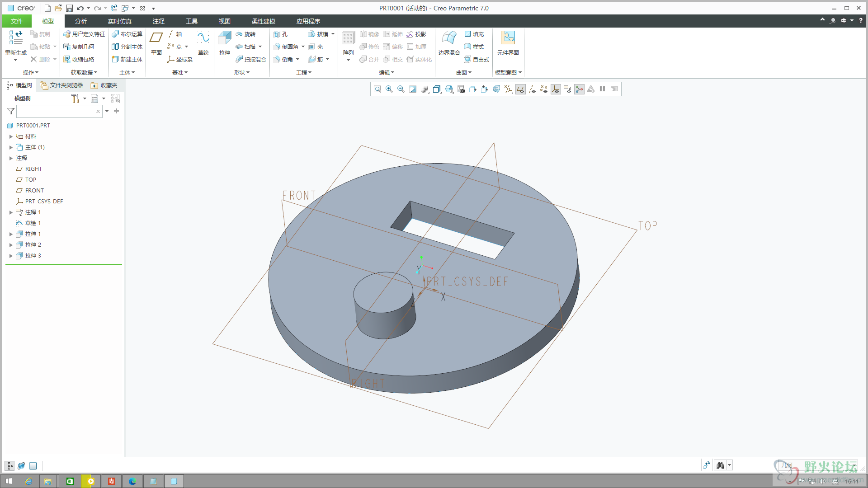
Task: Expand the 拉伸 1 feature
Action: [11, 234]
